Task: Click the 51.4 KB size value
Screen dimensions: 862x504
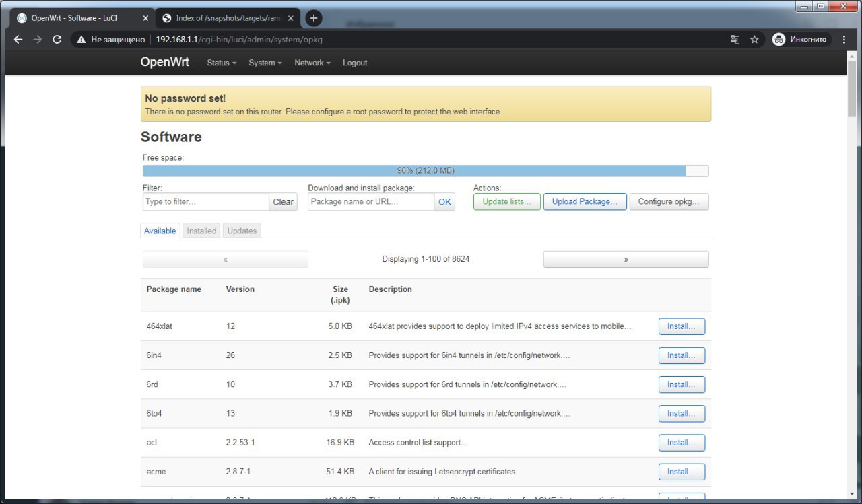Action: [340, 472]
